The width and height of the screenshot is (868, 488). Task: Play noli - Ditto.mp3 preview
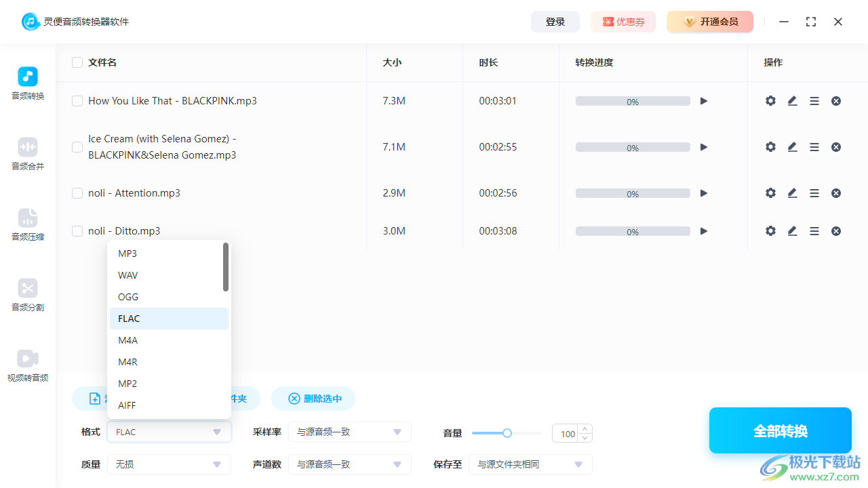coord(704,231)
